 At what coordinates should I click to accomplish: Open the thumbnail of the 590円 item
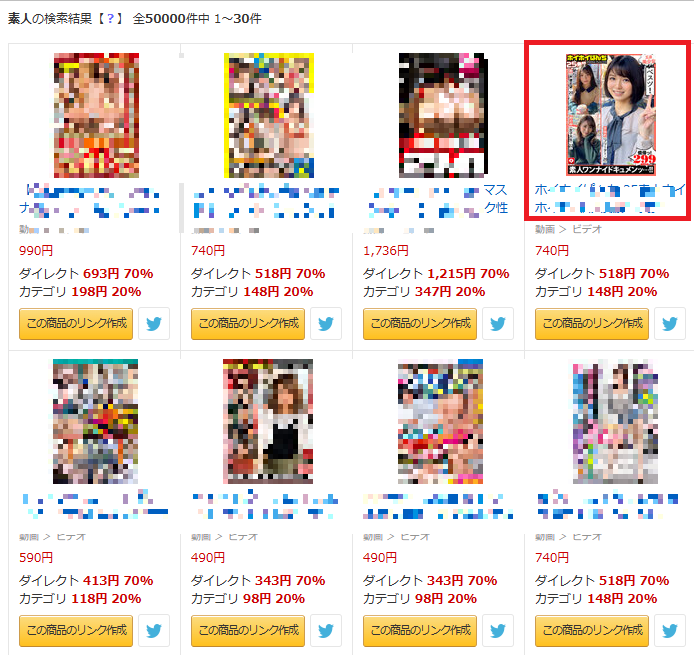[x=96, y=421]
